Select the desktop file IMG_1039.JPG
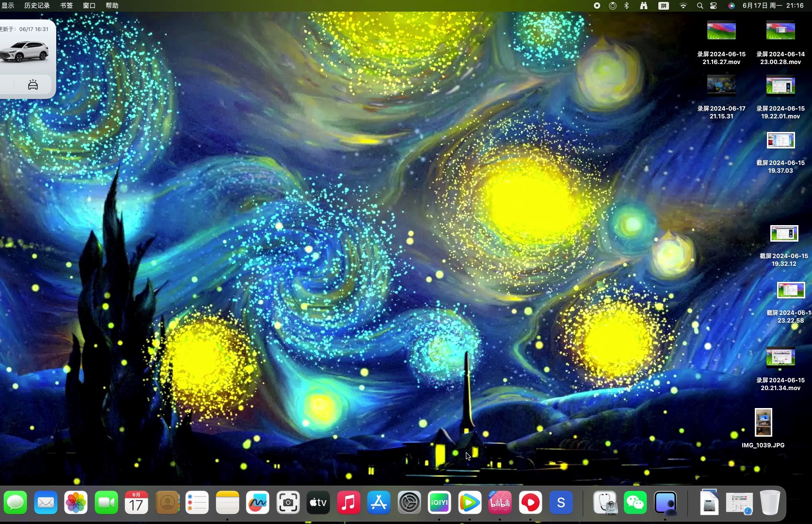 tap(763, 428)
